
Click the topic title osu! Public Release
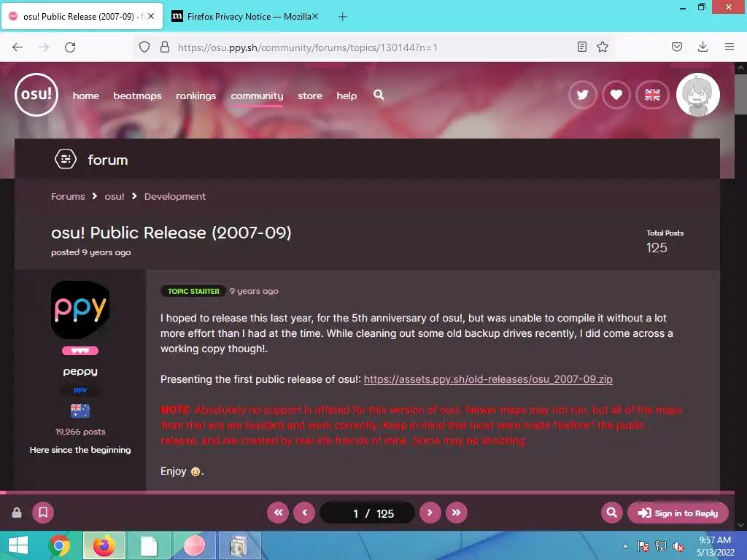click(171, 233)
